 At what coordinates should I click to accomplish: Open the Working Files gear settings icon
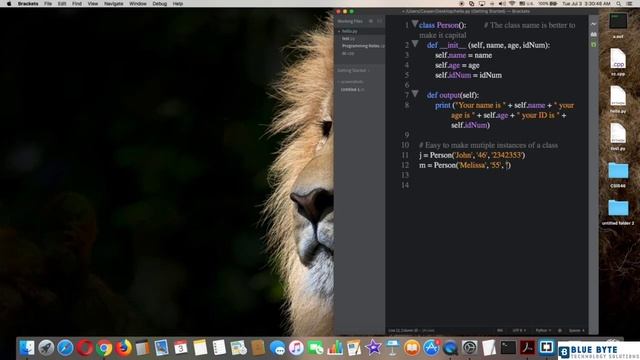coord(371,21)
